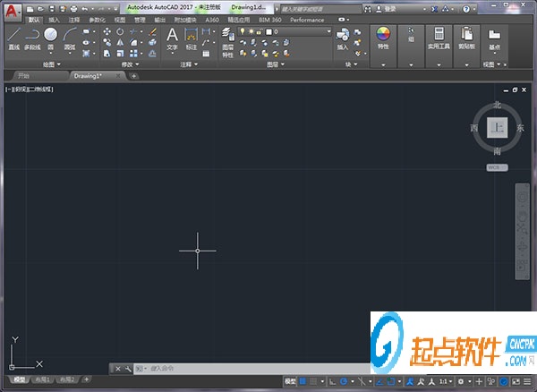Open Layer Properties (图层特性)

click(x=227, y=43)
